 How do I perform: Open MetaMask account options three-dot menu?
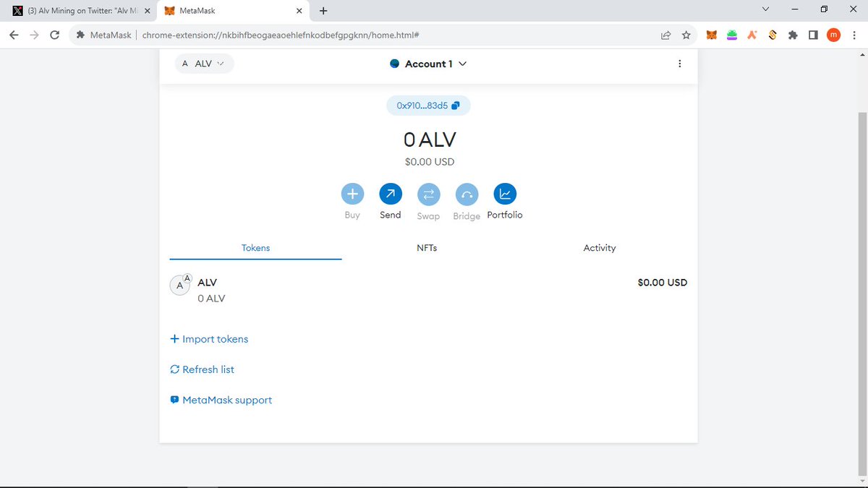[x=679, y=64]
